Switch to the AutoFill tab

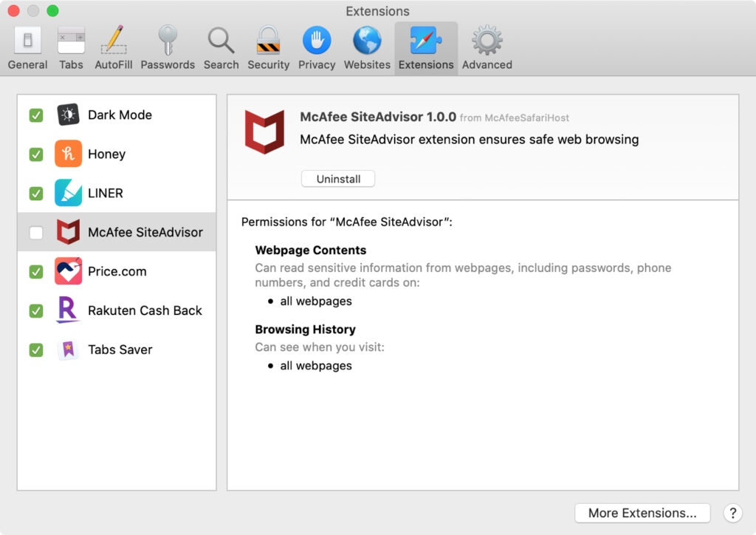114,47
